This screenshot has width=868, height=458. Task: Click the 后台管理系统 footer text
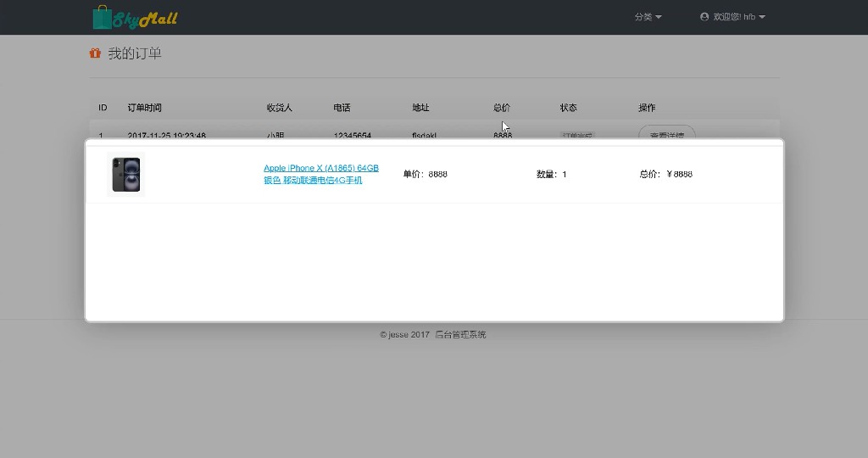pos(460,335)
